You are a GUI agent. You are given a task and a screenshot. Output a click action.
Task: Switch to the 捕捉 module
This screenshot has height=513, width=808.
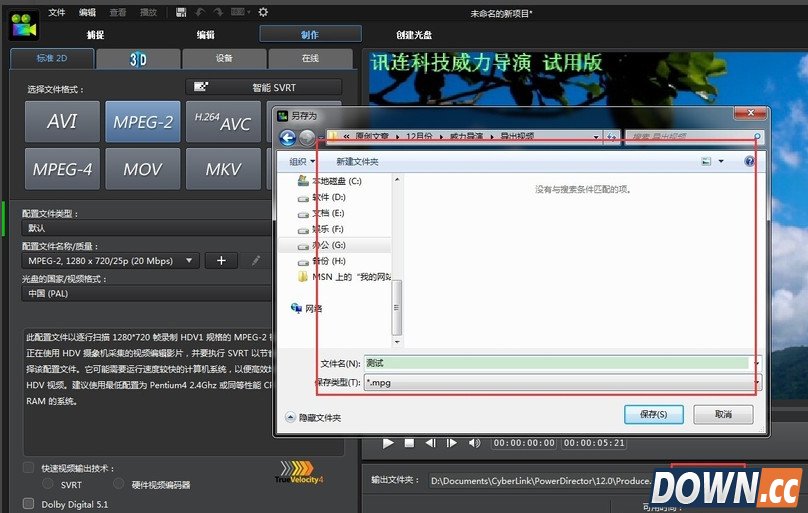[x=96, y=35]
